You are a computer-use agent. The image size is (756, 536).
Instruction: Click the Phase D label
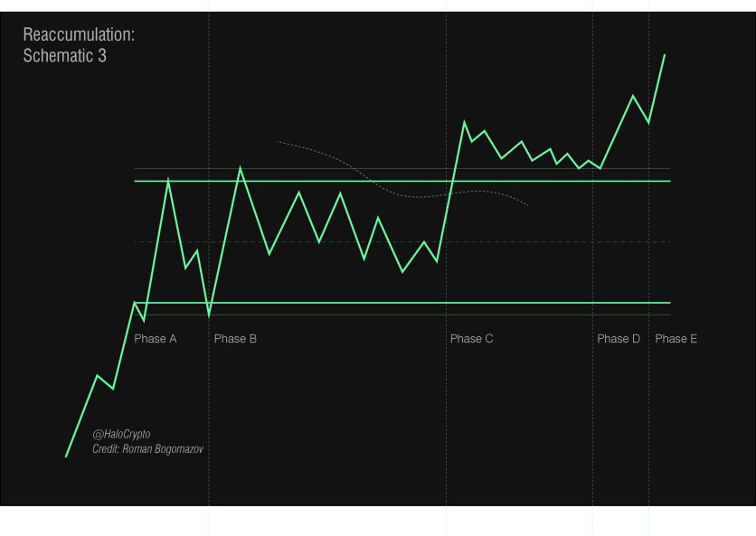point(619,339)
